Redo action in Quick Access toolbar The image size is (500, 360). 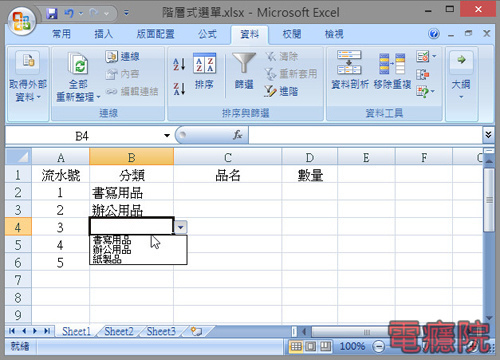pos(94,13)
